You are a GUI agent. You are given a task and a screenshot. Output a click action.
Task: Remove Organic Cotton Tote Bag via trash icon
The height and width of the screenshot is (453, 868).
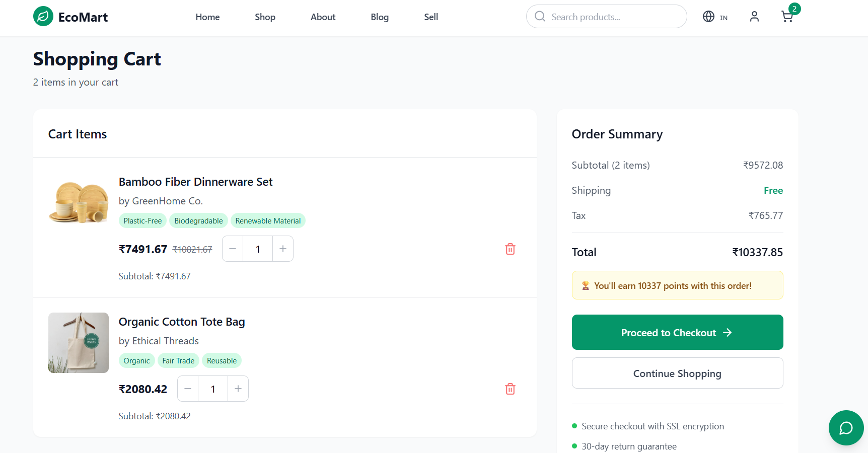(510, 389)
